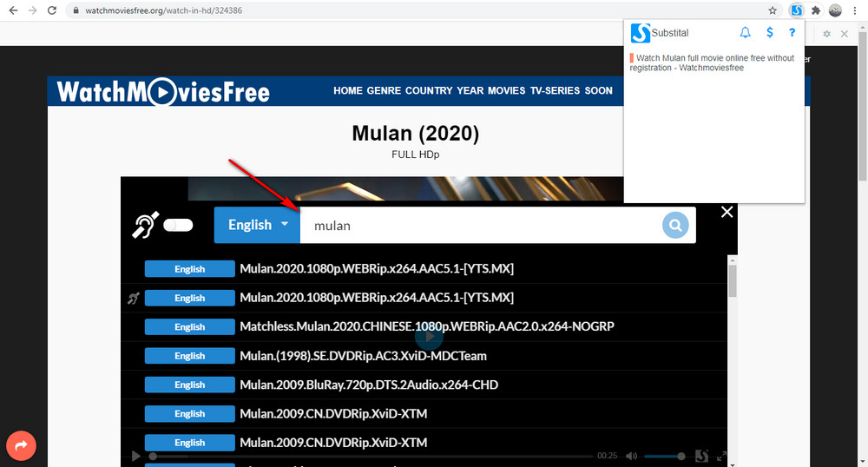Click the red share arrow button
Viewport: 868px width, 467px height.
coord(21,445)
